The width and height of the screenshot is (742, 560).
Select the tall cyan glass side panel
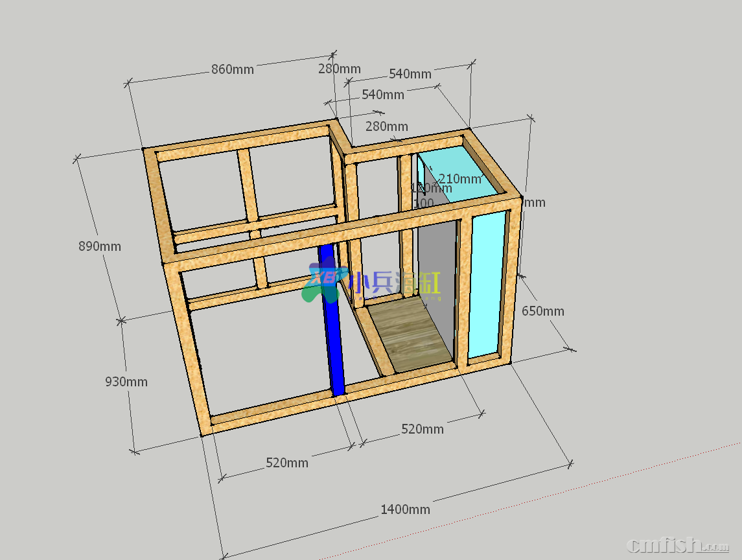486,285
